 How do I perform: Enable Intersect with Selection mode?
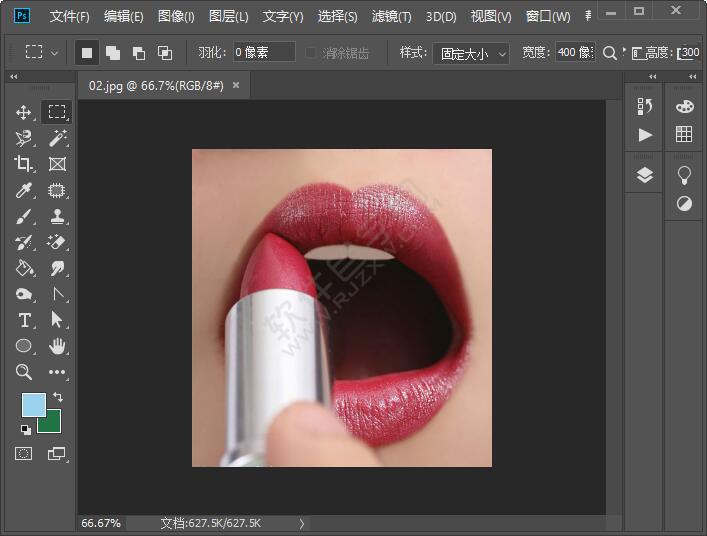[x=165, y=53]
